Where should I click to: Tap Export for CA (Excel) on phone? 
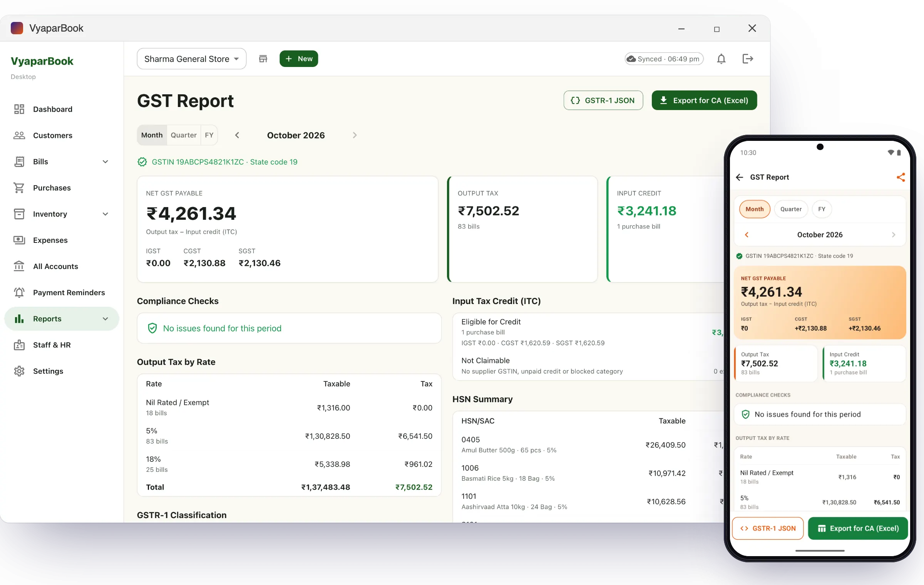click(858, 528)
